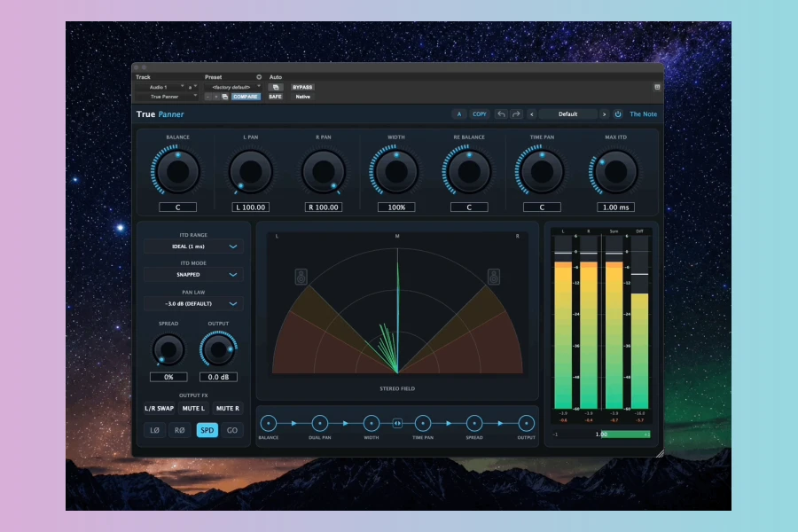Open the ITD Range dropdown
Screen dimensions: 798x532
(193, 246)
